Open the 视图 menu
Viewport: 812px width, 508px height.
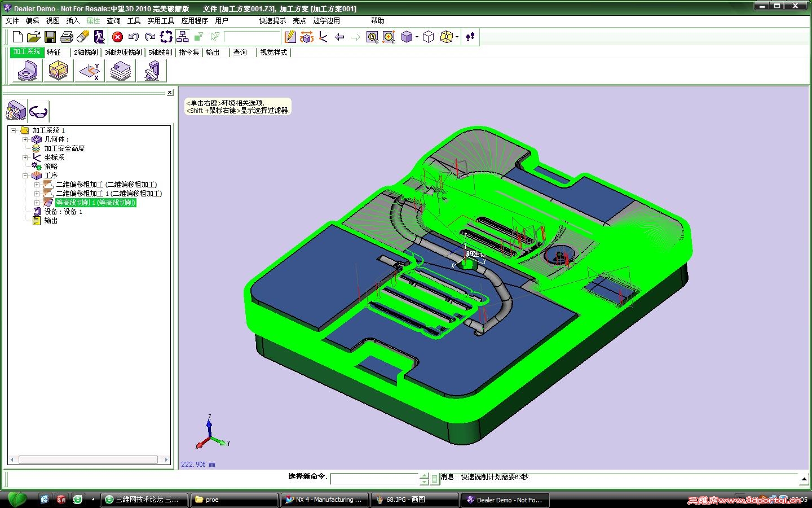pyautogui.click(x=52, y=20)
